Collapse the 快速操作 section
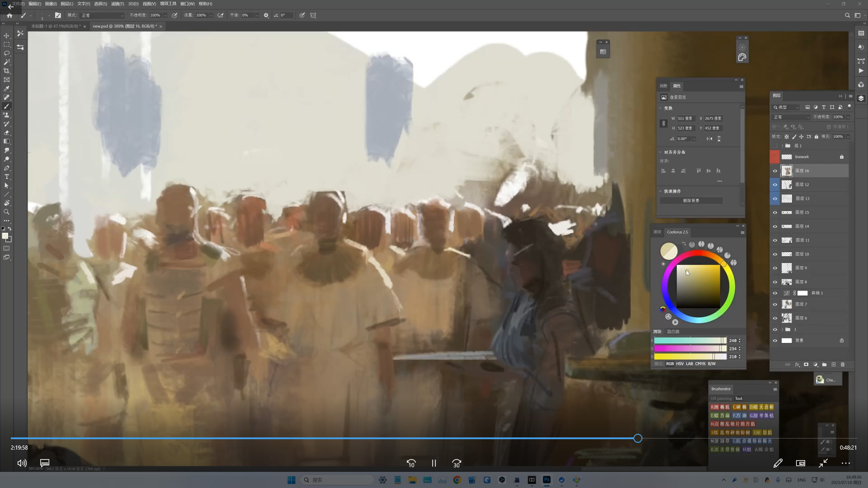 (660, 192)
